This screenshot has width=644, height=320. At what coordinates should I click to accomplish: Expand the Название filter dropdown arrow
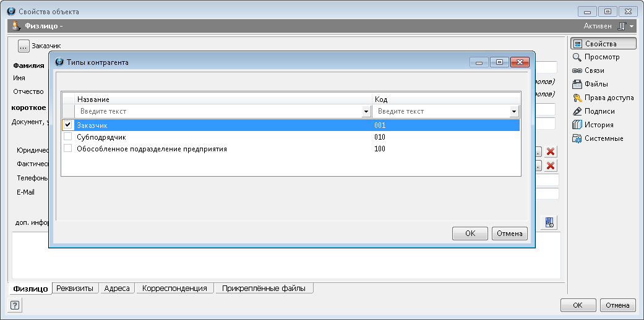[x=366, y=112]
